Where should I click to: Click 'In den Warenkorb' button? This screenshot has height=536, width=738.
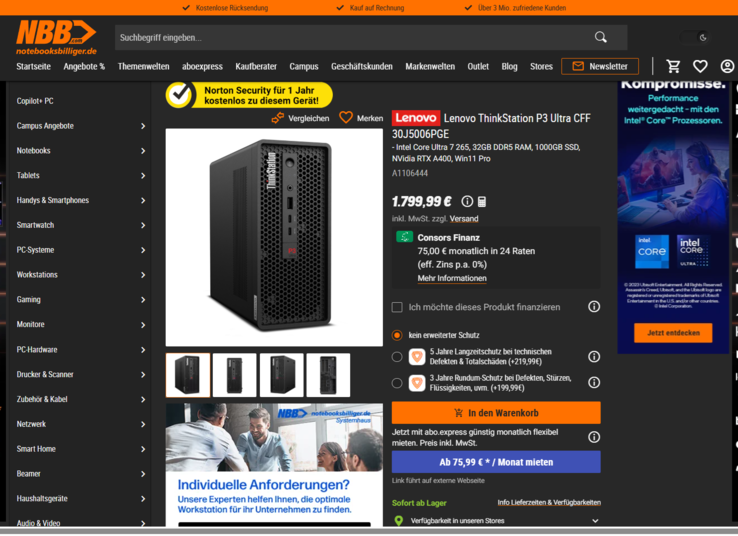point(496,413)
